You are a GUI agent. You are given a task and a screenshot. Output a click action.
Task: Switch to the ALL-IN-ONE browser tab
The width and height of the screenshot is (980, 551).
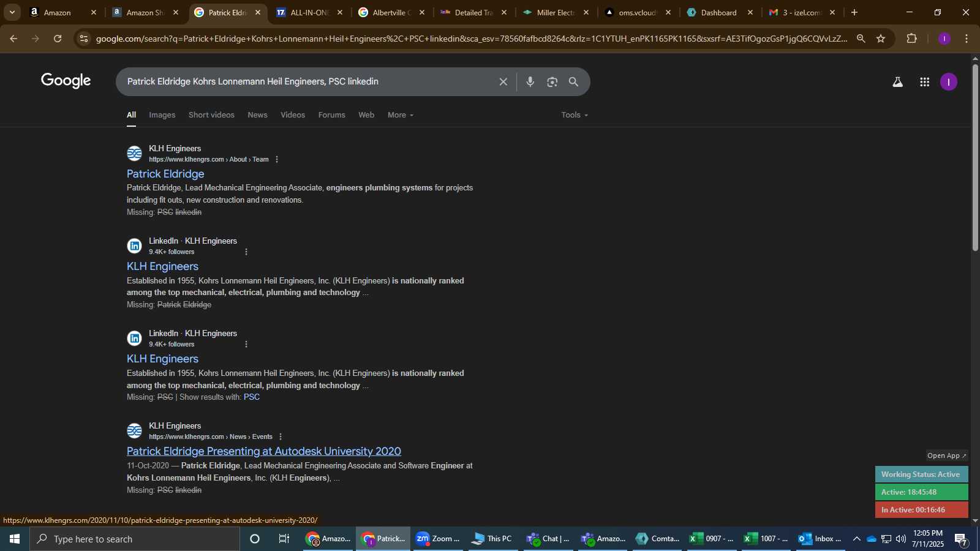tap(309, 12)
